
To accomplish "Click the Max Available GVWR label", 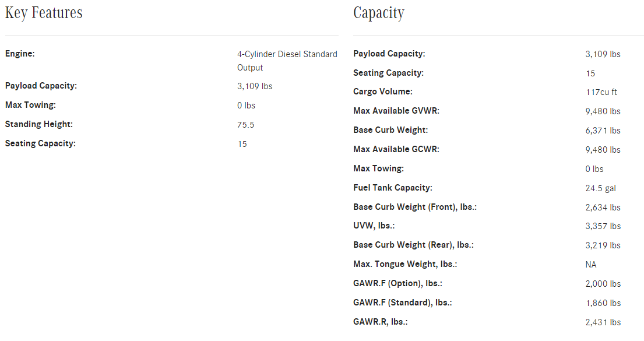I will (x=396, y=111).
